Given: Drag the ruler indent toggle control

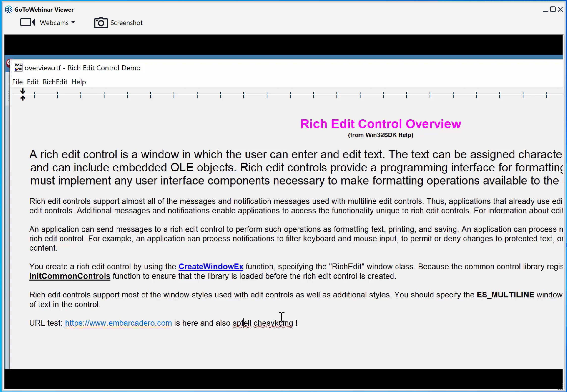Looking at the screenshot, I should (23, 94).
